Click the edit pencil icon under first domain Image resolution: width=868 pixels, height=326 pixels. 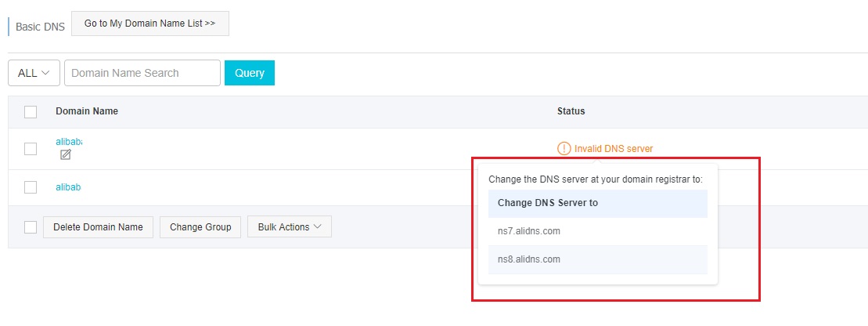point(66,155)
